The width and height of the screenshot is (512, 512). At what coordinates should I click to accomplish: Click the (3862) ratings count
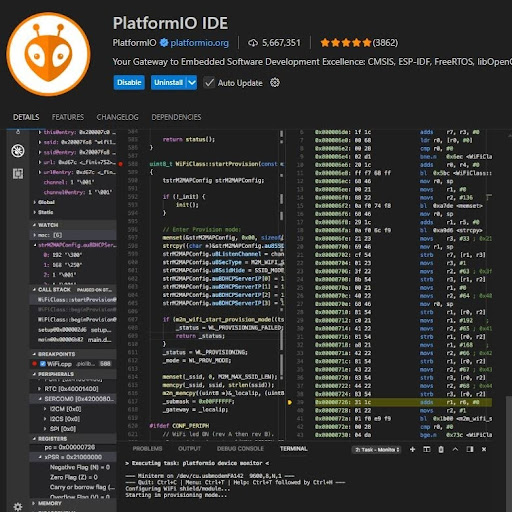(x=385, y=43)
